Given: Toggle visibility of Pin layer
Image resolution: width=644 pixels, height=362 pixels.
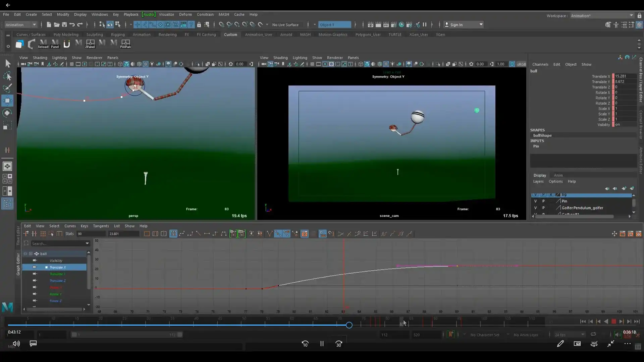Looking at the screenshot, I should pyautogui.click(x=535, y=201).
